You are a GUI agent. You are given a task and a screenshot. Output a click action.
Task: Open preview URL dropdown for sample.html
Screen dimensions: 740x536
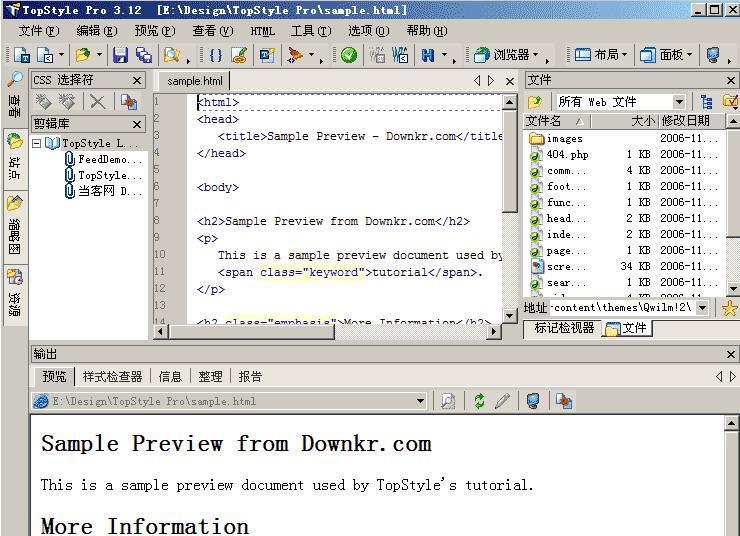(x=420, y=402)
